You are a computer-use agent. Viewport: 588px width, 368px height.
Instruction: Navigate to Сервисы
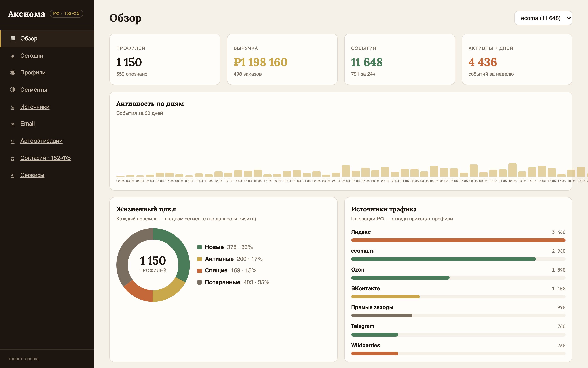32,175
